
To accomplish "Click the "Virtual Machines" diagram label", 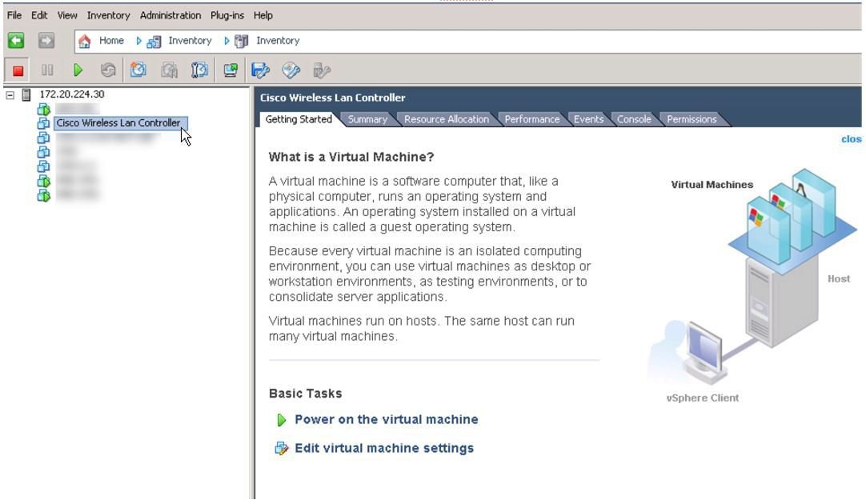I will point(712,185).
